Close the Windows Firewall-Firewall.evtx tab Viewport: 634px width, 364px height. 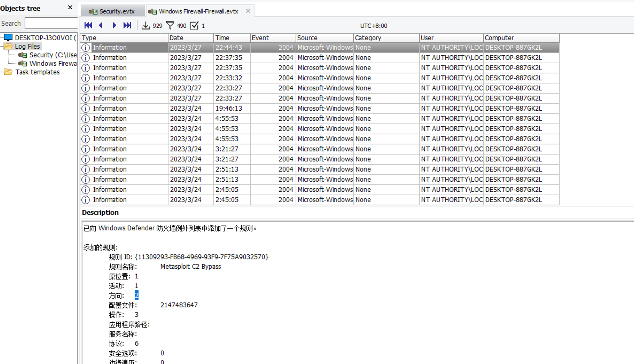pyautogui.click(x=248, y=11)
